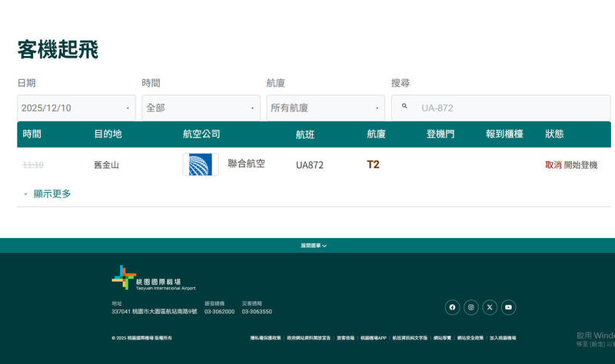
Task: Focus the flight search field UA-872
Action: point(501,108)
